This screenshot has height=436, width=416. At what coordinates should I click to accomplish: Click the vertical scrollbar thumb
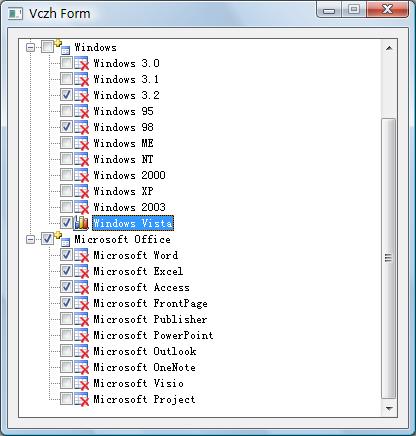pyautogui.click(x=389, y=258)
